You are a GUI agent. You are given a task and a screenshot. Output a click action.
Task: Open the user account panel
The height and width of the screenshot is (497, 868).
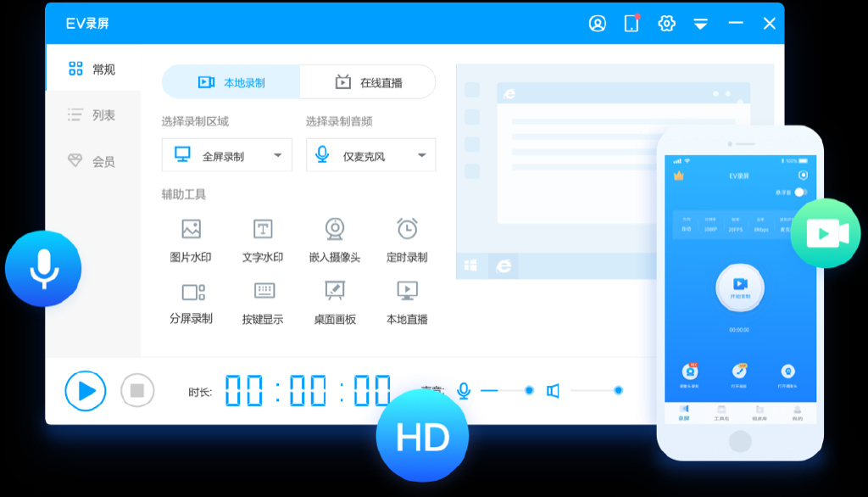coord(598,24)
